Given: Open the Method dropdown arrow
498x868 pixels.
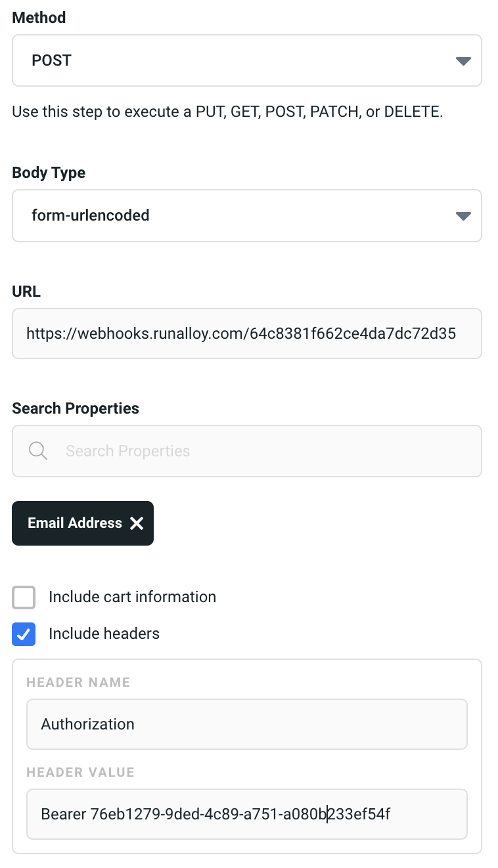Looking at the screenshot, I should 463,61.
